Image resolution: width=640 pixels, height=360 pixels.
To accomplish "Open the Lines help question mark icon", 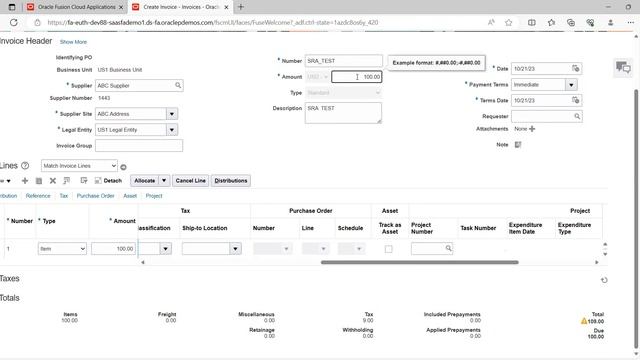I will point(25,166).
